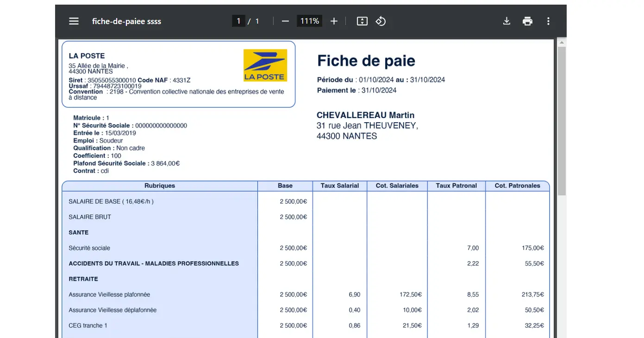Click the scrollbar up arrow

click(x=562, y=43)
